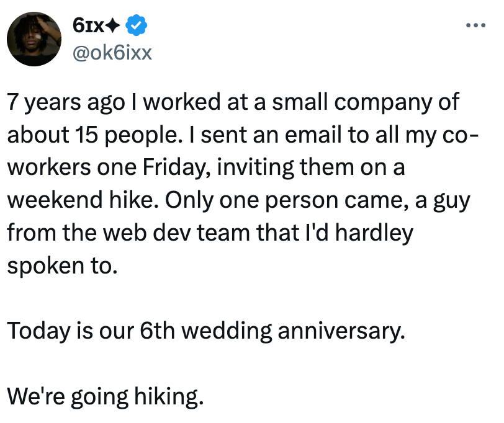Click the display name 6ix
This screenshot has height=423, width=504.
[x=88, y=25]
